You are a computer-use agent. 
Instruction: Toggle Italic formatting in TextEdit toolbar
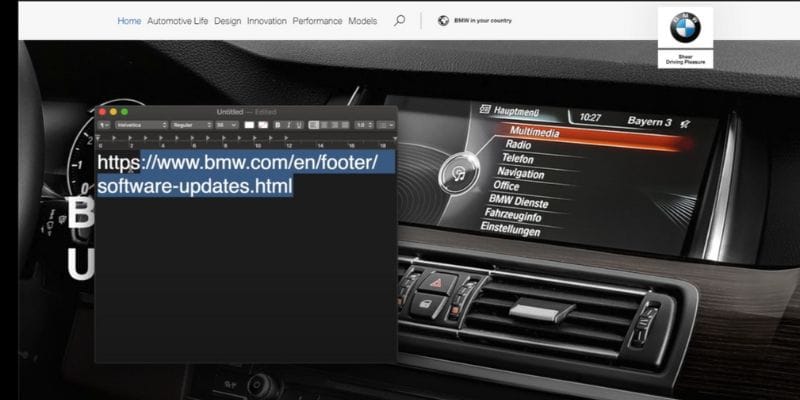[289, 125]
